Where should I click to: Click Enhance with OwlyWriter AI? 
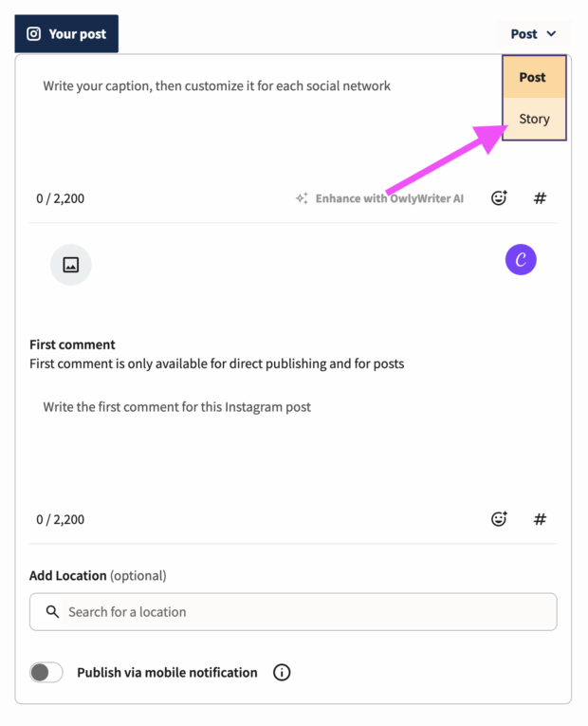[x=389, y=198]
